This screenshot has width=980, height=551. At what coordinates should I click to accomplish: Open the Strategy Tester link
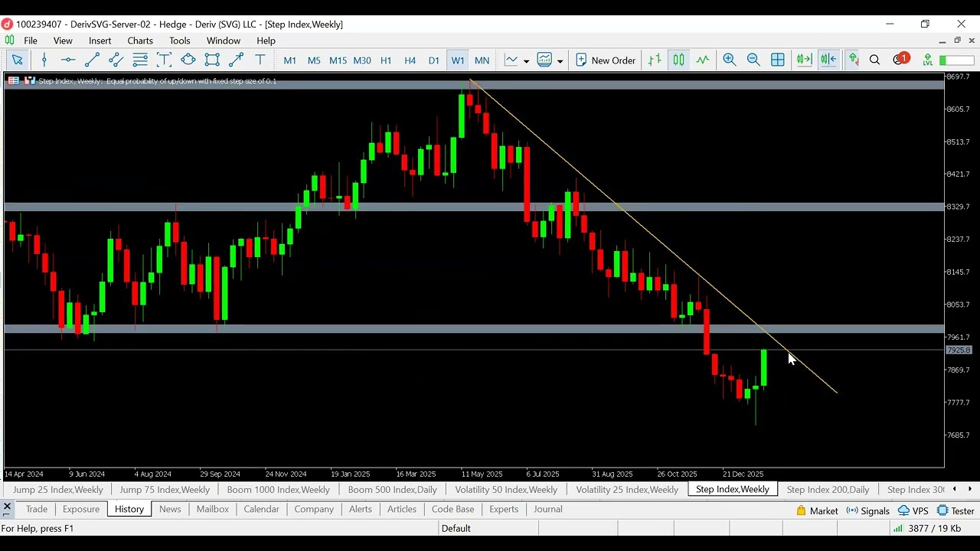point(955,511)
